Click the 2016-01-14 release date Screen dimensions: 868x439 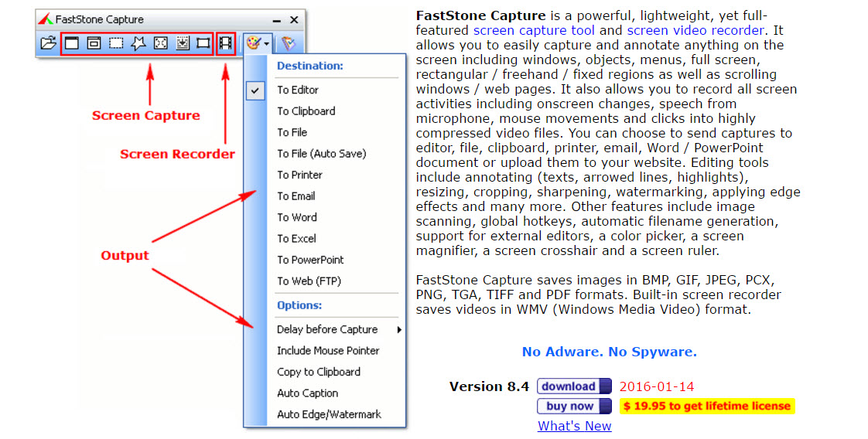(x=657, y=386)
